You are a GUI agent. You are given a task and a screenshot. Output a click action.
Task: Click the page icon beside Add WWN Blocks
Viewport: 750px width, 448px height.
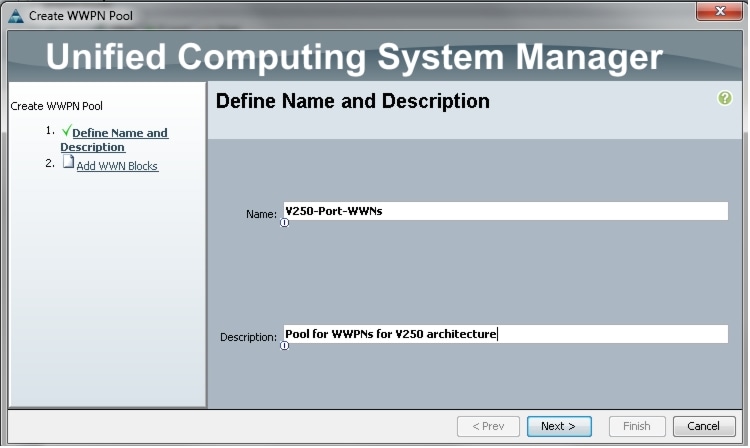click(68, 162)
